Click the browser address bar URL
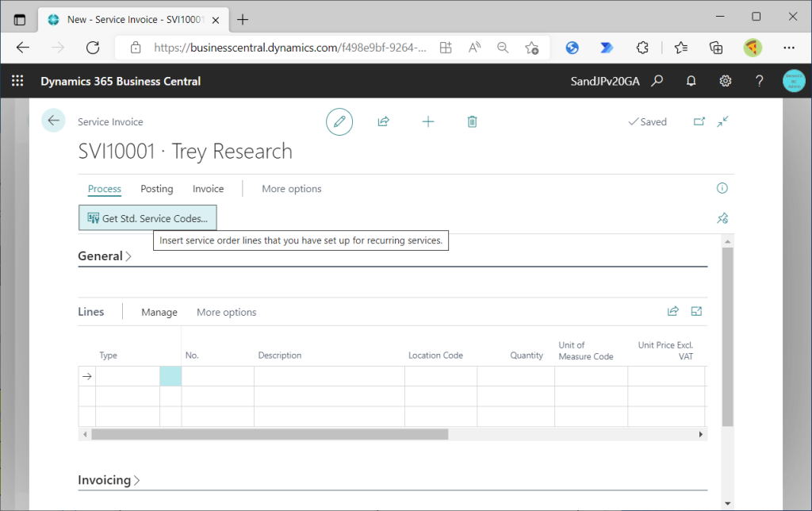Screen dimensions: 812x511 tap(290, 48)
